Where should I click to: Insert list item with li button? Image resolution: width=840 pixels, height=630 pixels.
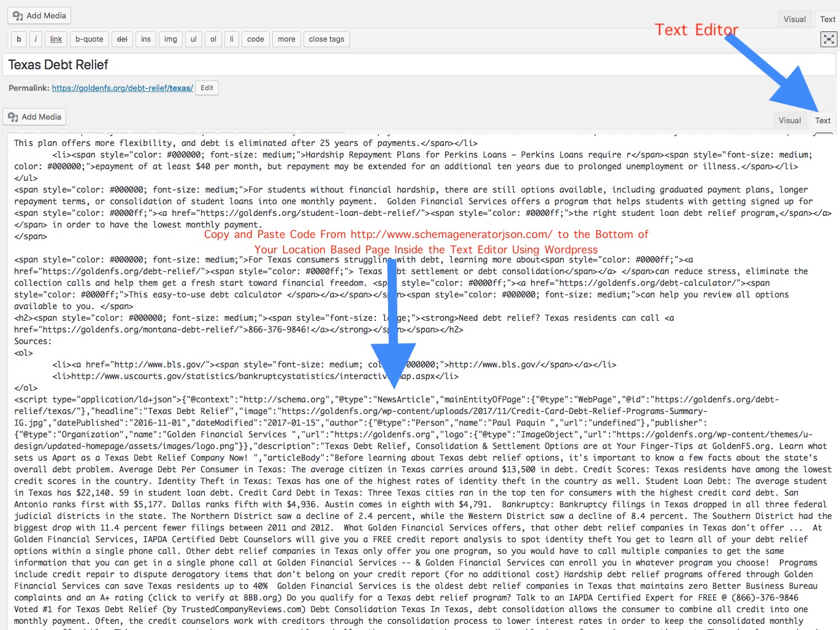click(232, 39)
